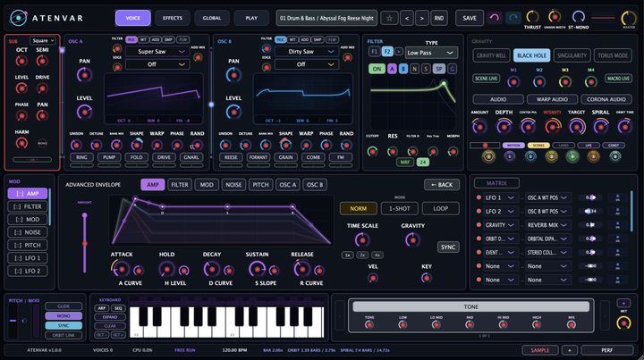Adjust the SUB DRIVE knob
Screen dimensions: 644x360
click(x=42, y=88)
